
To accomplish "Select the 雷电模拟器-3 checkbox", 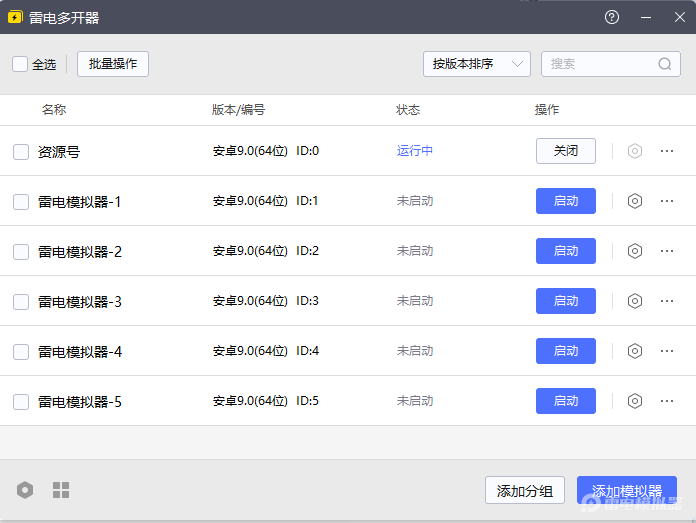I will coord(21,302).
